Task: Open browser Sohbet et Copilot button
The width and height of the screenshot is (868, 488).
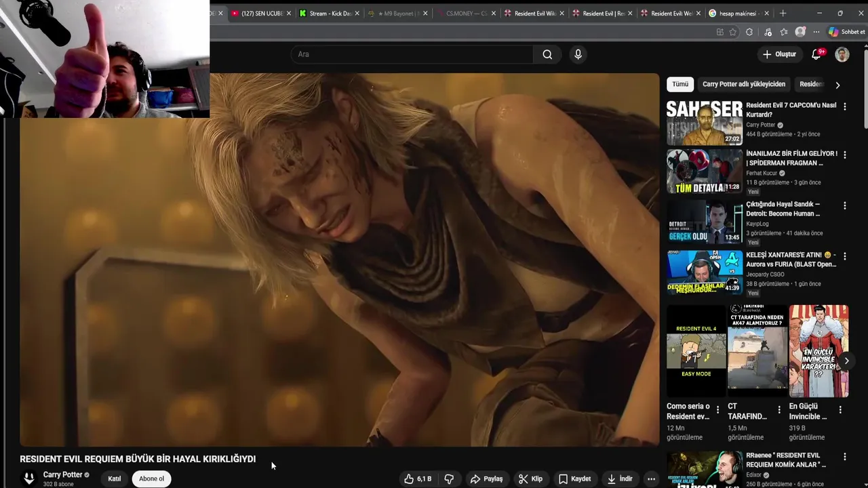Action: [x=846, y=32]
